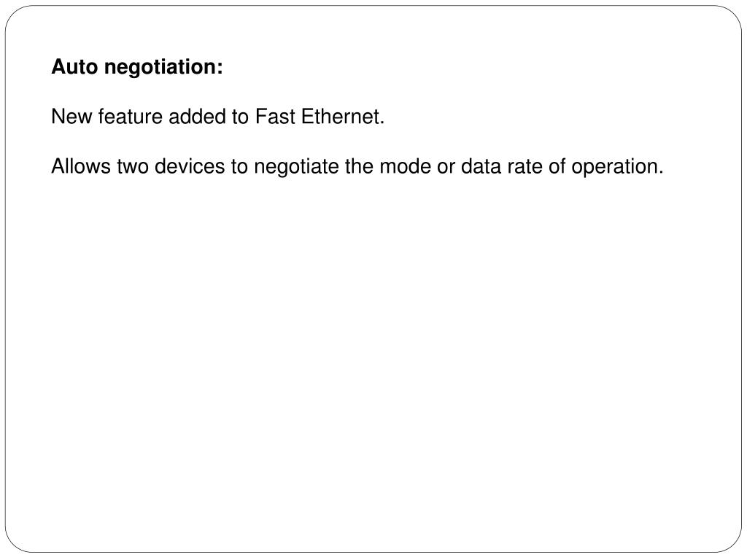Click the word 'the' before 'mode'
Viewport: 747px width, 560px height.
pyautogui.click(x=359, y=167)
